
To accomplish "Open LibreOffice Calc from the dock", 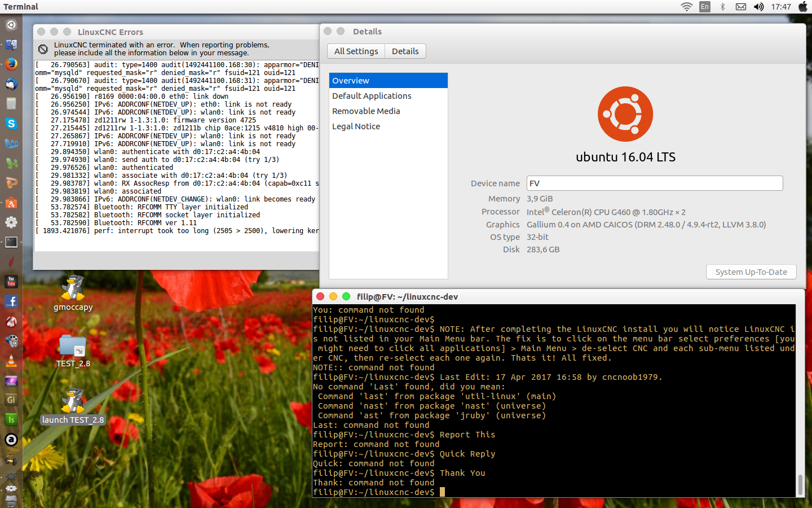I will click(11, 163).
